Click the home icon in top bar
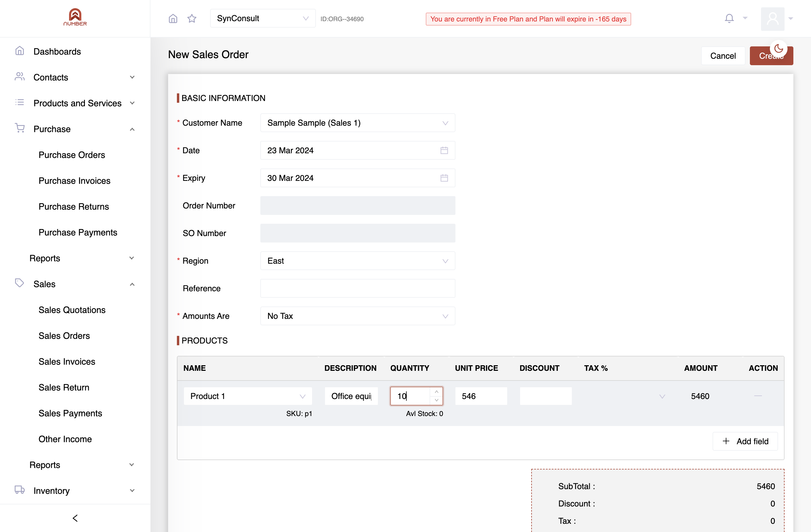The width and height of the screenshot is (811, 532). click(x=173, y=18)
